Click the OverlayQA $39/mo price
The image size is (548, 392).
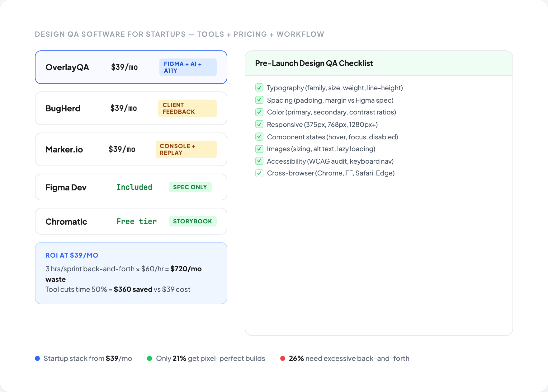coord(125,67)
